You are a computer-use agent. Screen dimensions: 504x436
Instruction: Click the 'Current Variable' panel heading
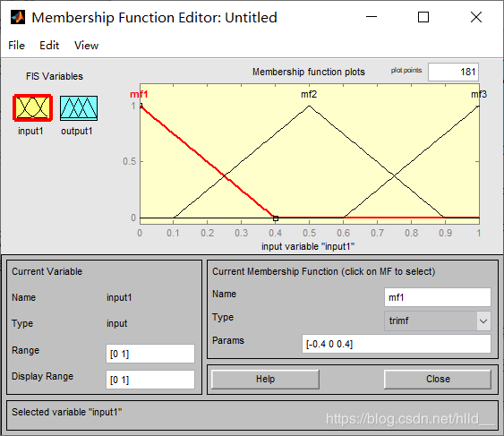coord(47,271)
